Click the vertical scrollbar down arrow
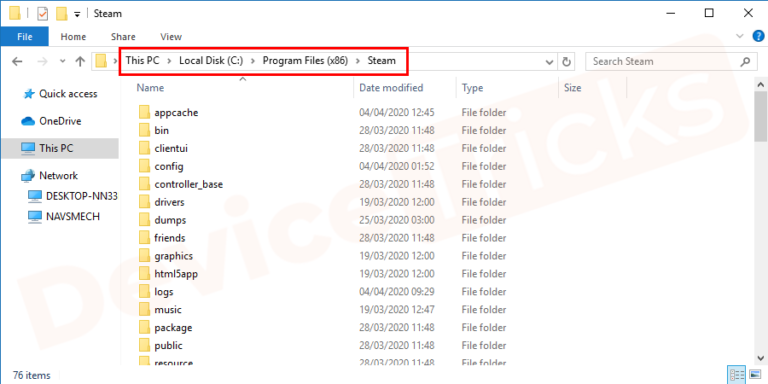This screenshot has height=384, width=768. coord(761,358)
